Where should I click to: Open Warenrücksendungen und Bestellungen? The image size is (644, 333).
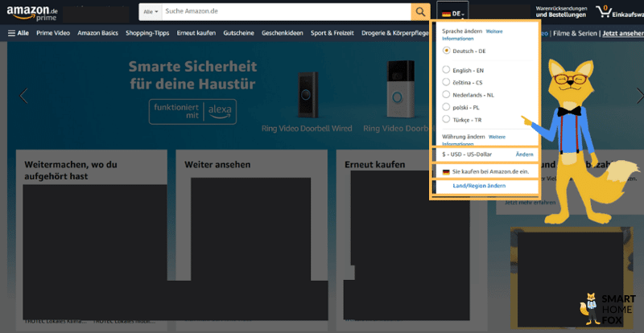click(x=561, y=11)
